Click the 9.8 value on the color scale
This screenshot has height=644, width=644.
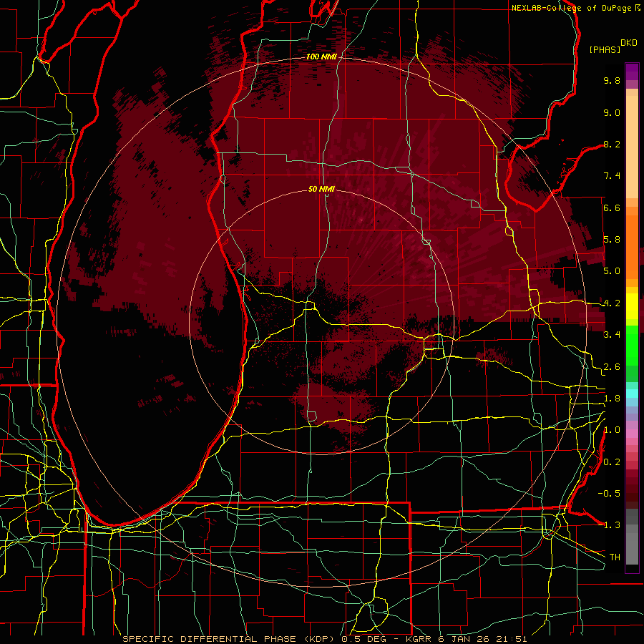point(612,80)
